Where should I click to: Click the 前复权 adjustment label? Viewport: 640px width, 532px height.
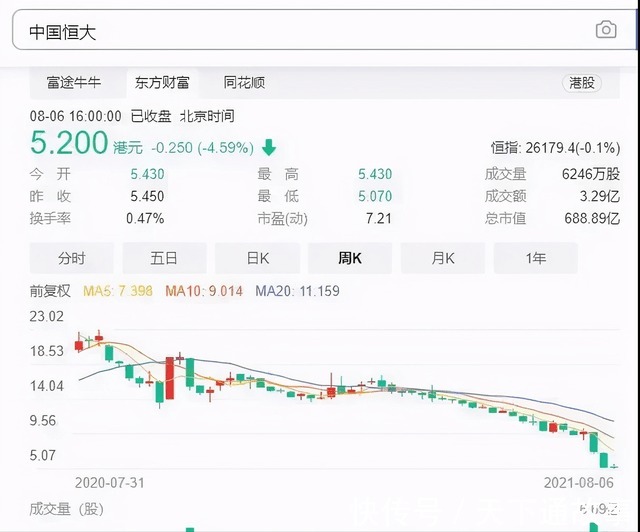[50, 291]
